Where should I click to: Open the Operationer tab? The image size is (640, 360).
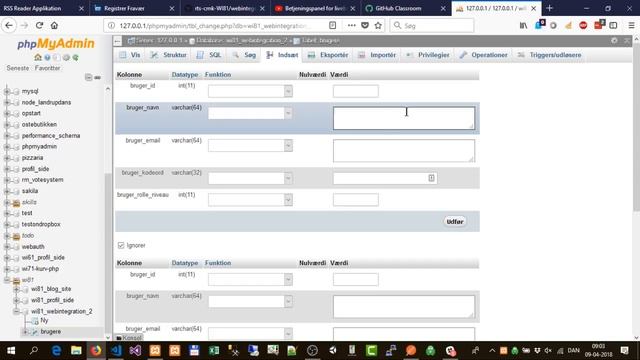tap(484, 55)
